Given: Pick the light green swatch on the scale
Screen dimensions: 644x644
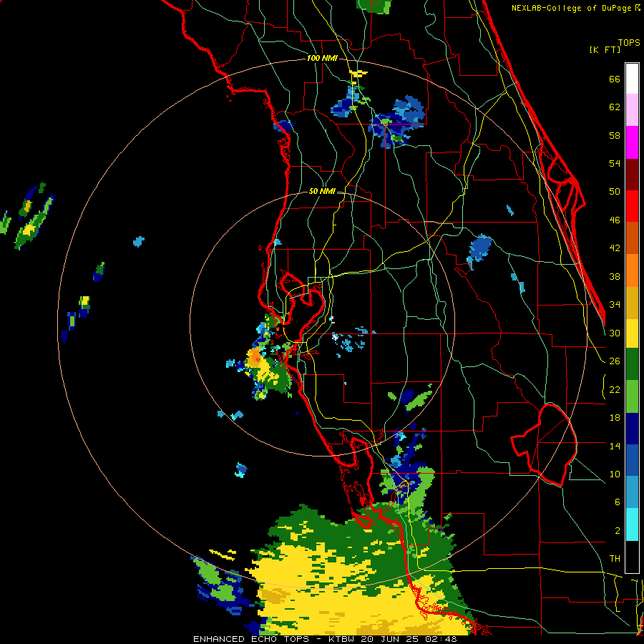Looking at the screenshot, I should point(632,396).
